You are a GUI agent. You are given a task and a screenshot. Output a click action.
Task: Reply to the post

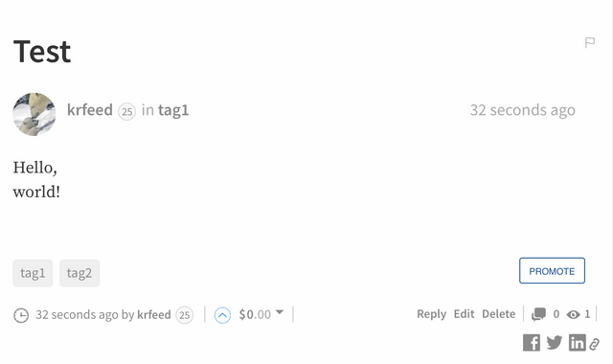[x=432, y=314]
